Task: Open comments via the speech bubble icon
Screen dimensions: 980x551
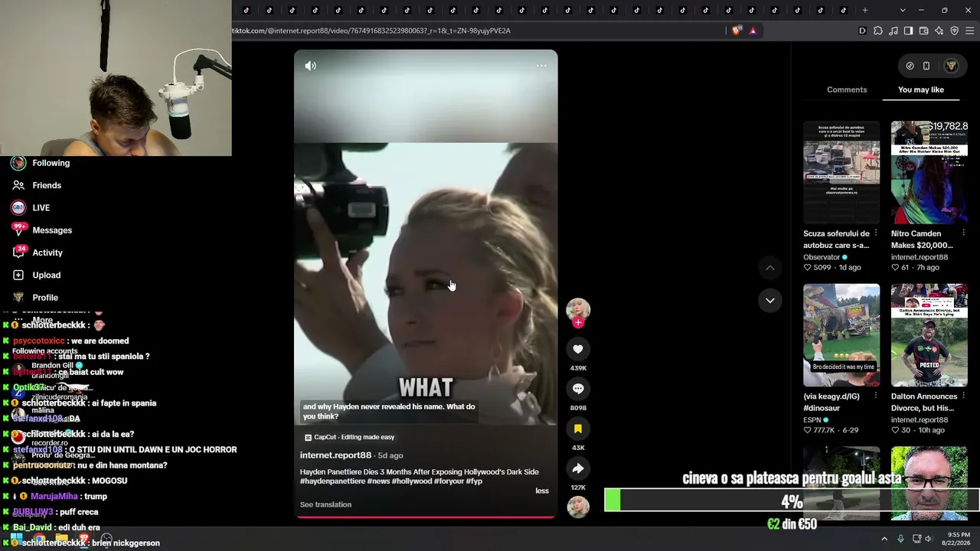Action: point(578,389)
